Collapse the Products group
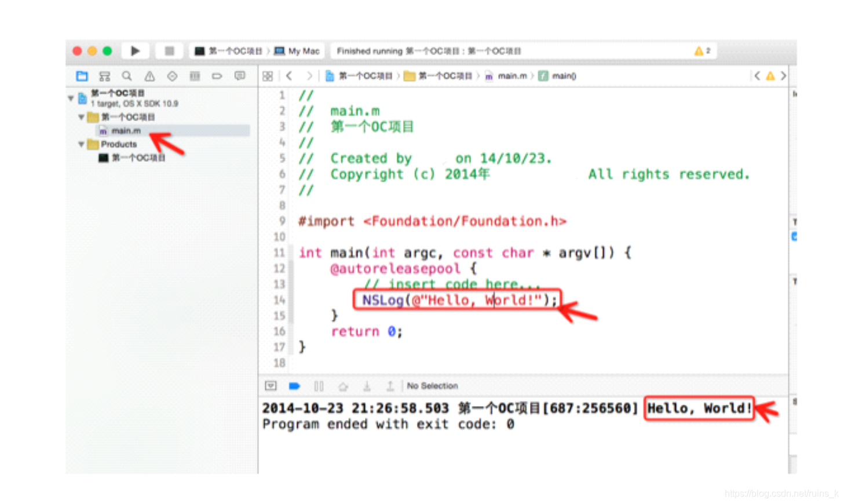This screenshot has height=504, width=844. coord(81,144)
